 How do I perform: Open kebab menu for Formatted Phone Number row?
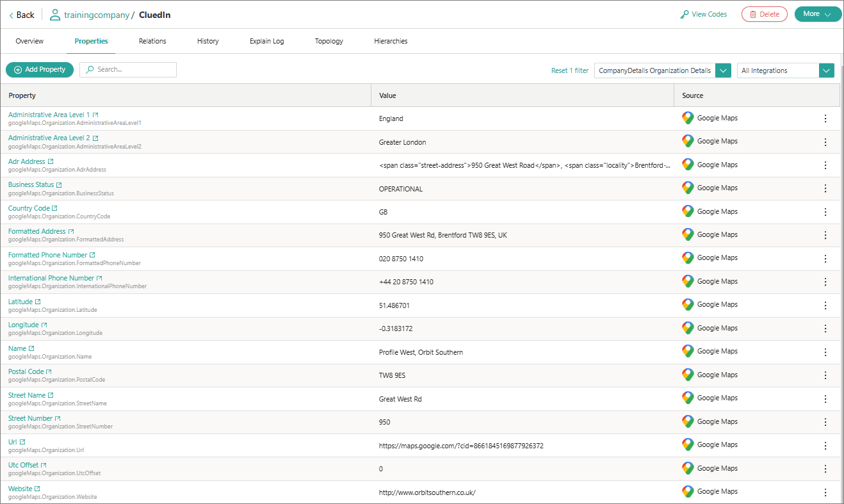825,259
